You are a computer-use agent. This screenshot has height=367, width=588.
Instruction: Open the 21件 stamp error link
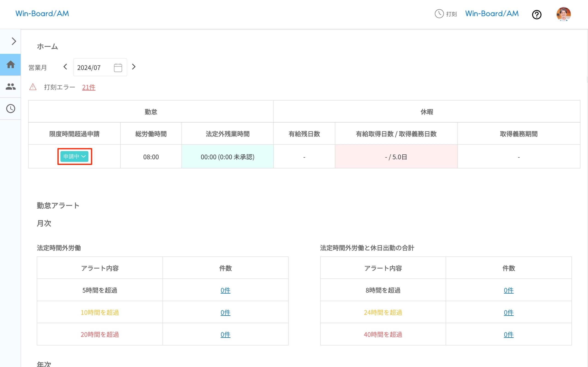click(x=89, y=87)
